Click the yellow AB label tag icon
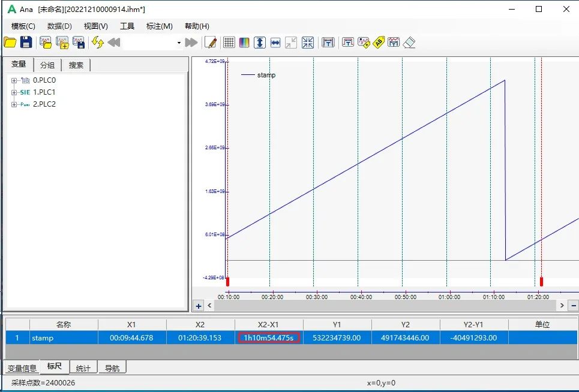The height and width of the screenshot is (392, 579). [x=379, y=43]
